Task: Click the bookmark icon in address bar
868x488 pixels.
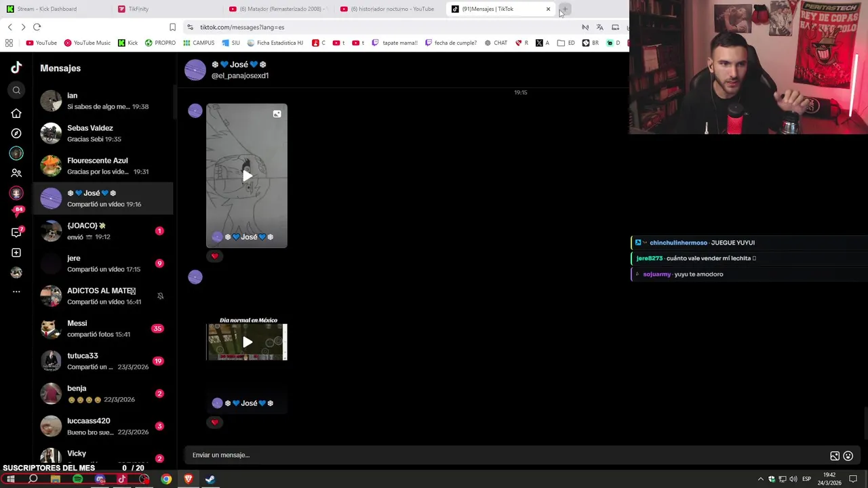Action: coord(172,27)
